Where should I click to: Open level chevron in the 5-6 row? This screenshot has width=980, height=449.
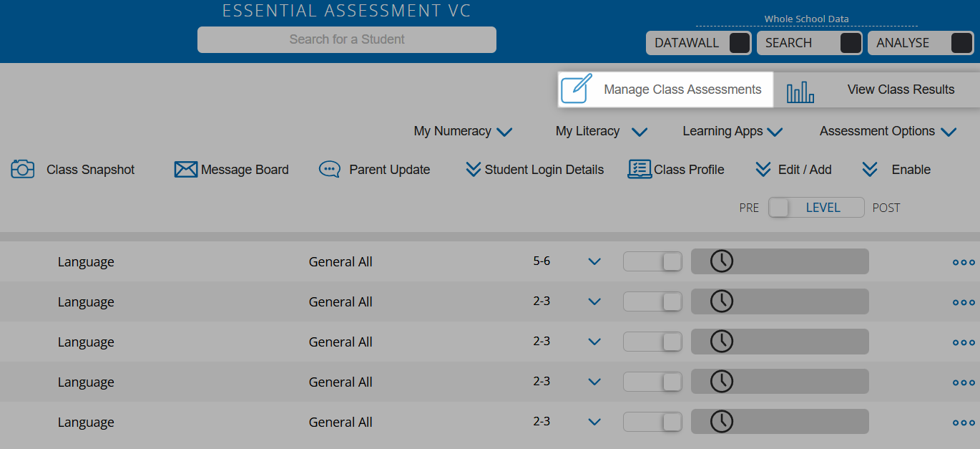(594, 262)
